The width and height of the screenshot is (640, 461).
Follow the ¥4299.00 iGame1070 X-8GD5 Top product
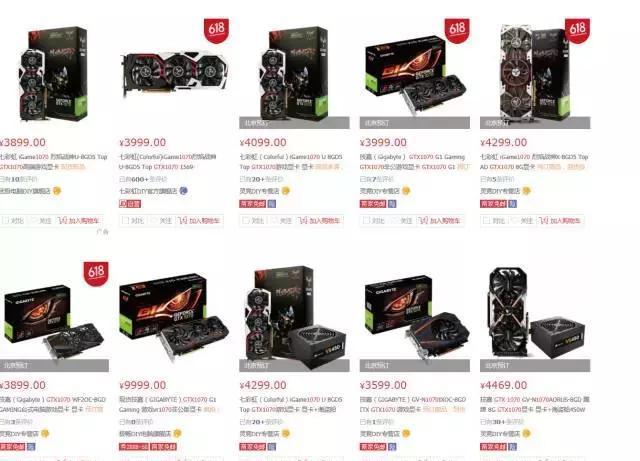tap(522, 220)
